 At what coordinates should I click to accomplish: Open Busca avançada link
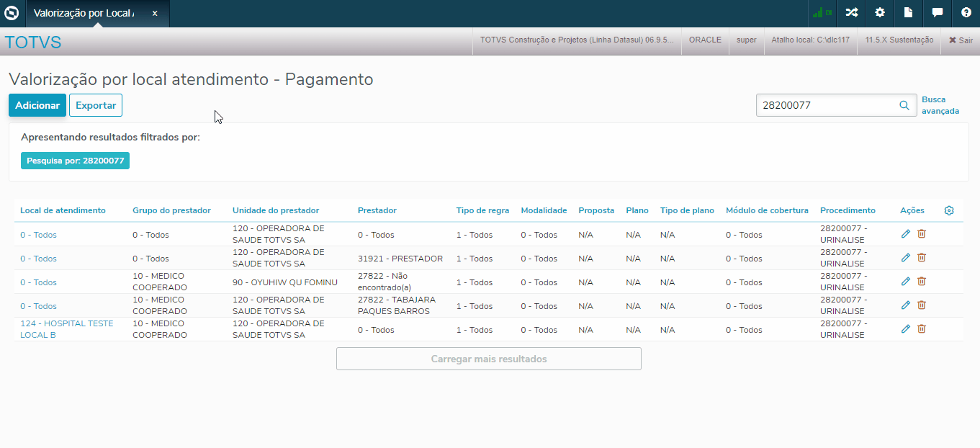(x=940, y=105)
